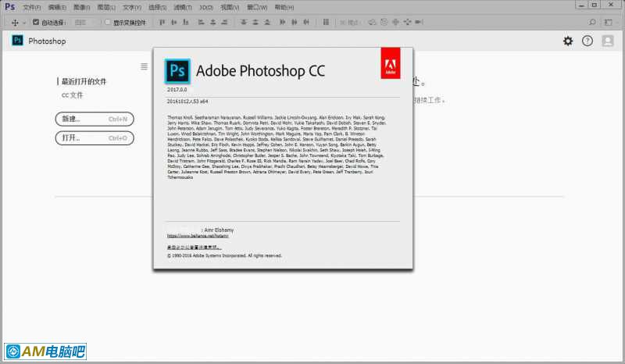Open the 文件(F) menu
The width and height of the screenshot is (625, 364).
(x=31, y=8)
